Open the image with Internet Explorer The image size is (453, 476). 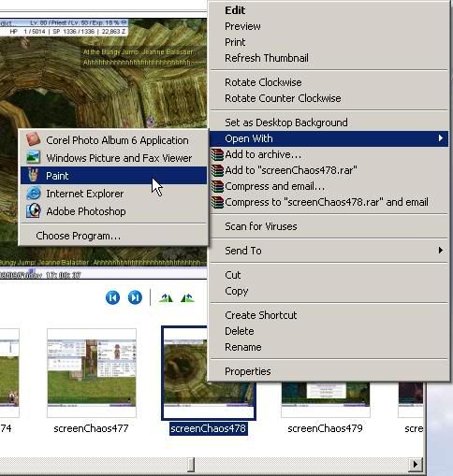pyautogui.click(x=113, y=194)
